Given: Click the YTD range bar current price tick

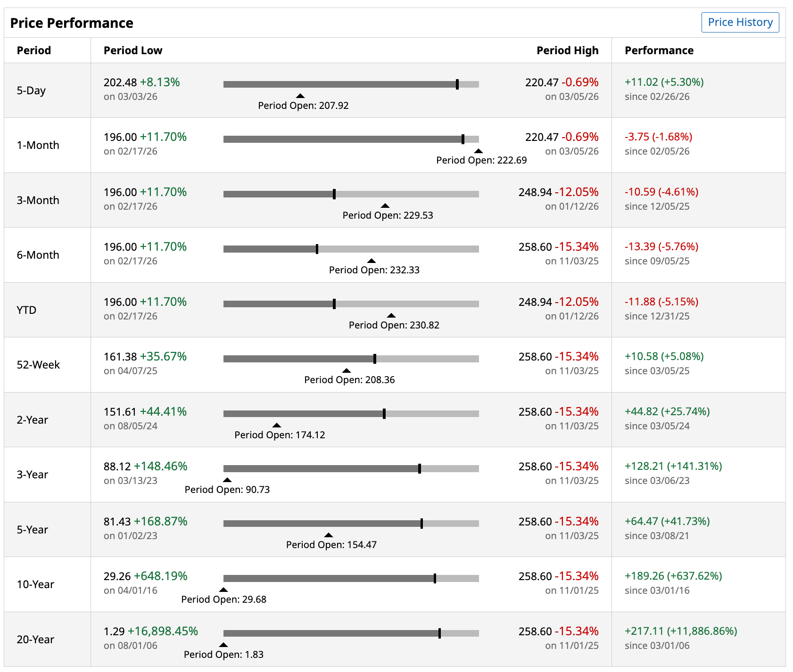Looking at the screenshot, I should point(334,304).
